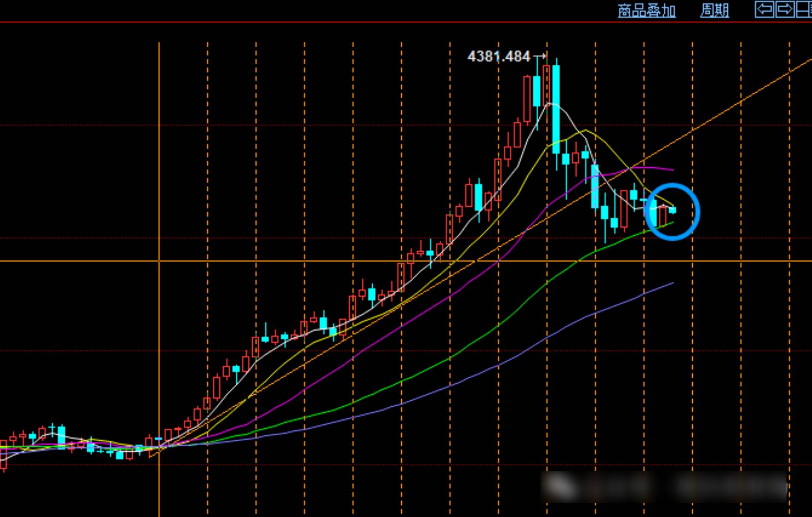This screenshot has width=812, height=517.
Task: Click the blue-purple long-term average line end
Action: [x=672, y=283]
